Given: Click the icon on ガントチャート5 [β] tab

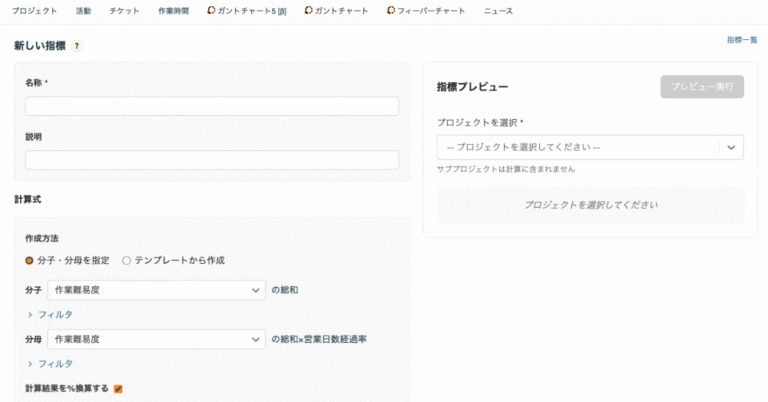Looking at the screenshot, I should point(211,11).
